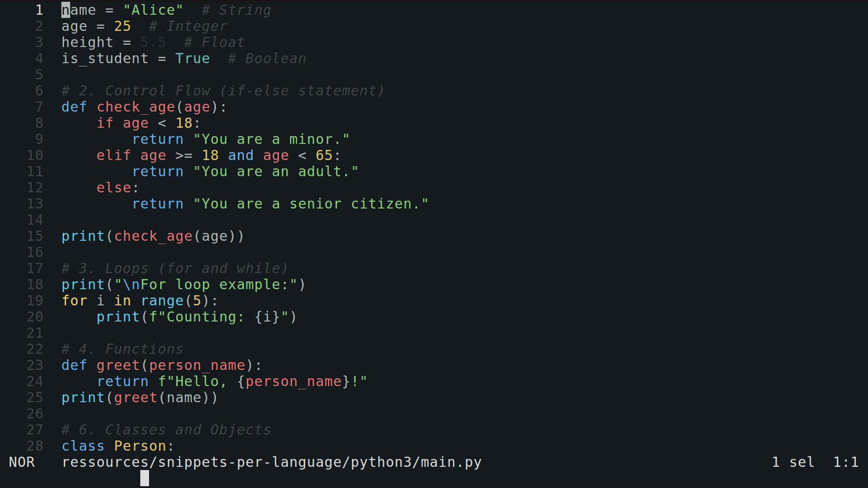Click the cursor block below the status bar
The image size is (868, 488).
click(x=145, y=478)
